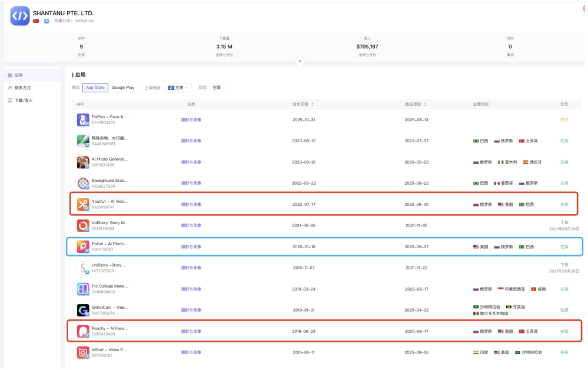Click the Peachy AI Face app icon
Image resolution: width=588 pixels, height=370 pixels.
[x=83, y=331]
